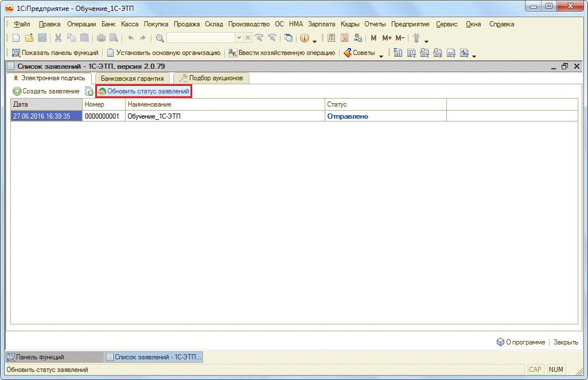This screenshot has width=588, height=380.
Task: Open the Зарплата menu
Action: tap(322, 24)
